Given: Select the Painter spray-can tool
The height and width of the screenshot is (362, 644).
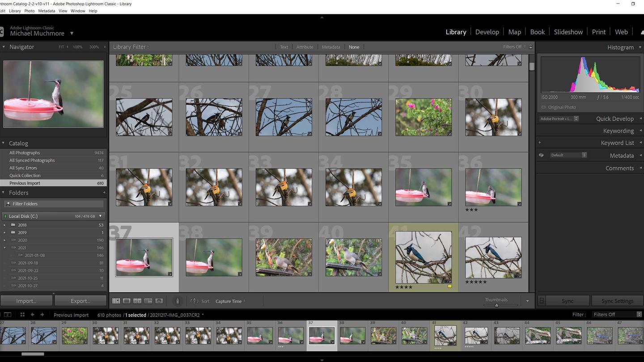Looking at the screenshot, I should point(178,301).
